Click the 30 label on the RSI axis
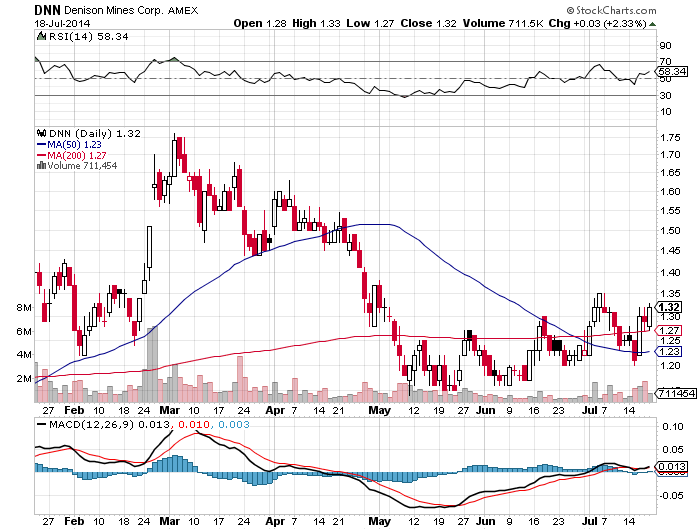Image resolution: width=700 pixels, height=530 pixels. coord(665,96)
